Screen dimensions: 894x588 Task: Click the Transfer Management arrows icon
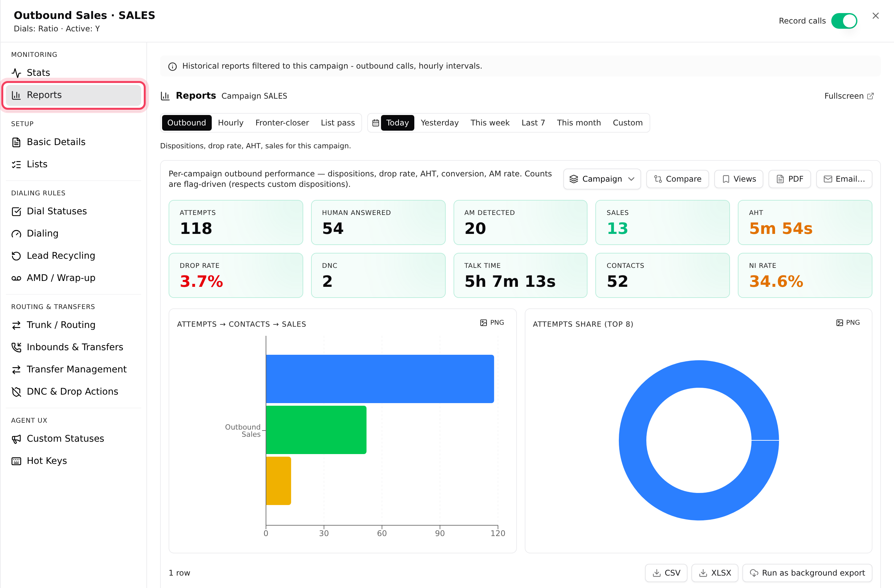point(16,369)
